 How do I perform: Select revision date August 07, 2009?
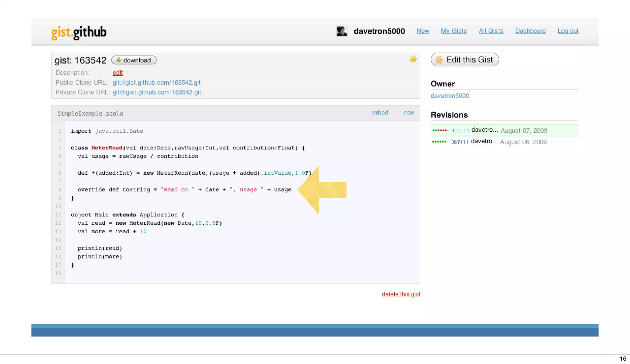point(524,131)
